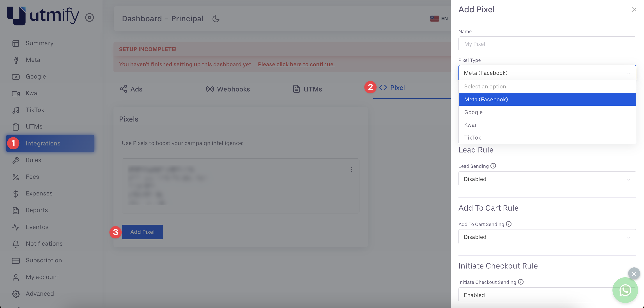Click the Rules wrench icon
Viewport: 644px width, 308px height.
16,160
